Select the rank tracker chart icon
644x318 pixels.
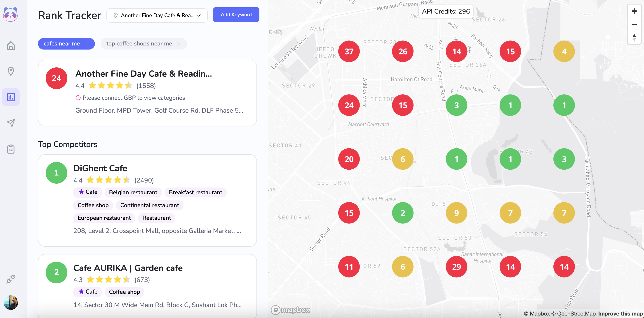[11, 97]
